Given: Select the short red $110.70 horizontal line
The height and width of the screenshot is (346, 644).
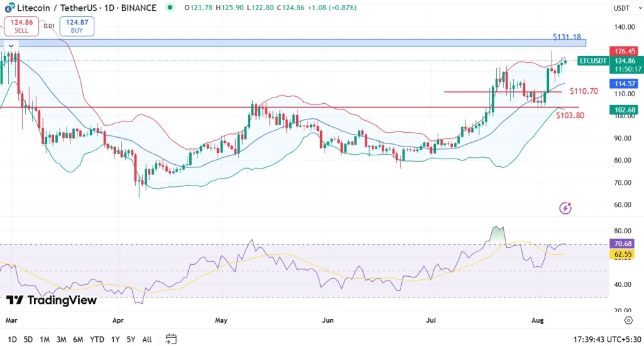Looking at the screenshot, I should pyautogui.click(x=502, y=92).
